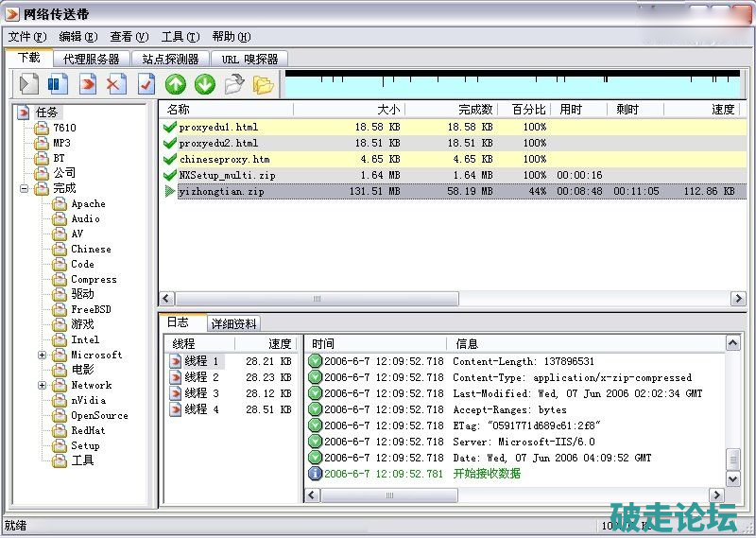Click the red X delete task icon
Viewport: 756px width, 538px height.
(116, 84)
